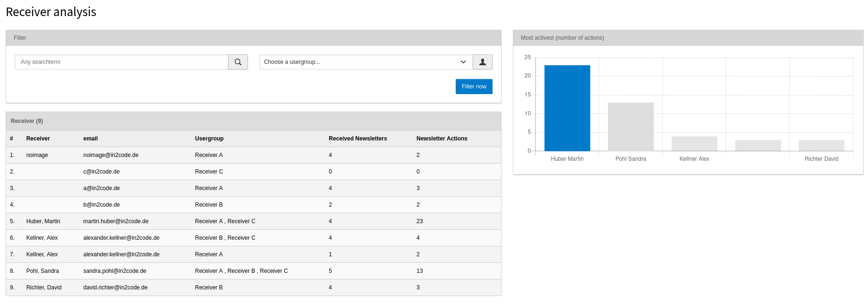
Task: Click the user icon beside usergroup dropdown
Action: click(x=483, y=62)
